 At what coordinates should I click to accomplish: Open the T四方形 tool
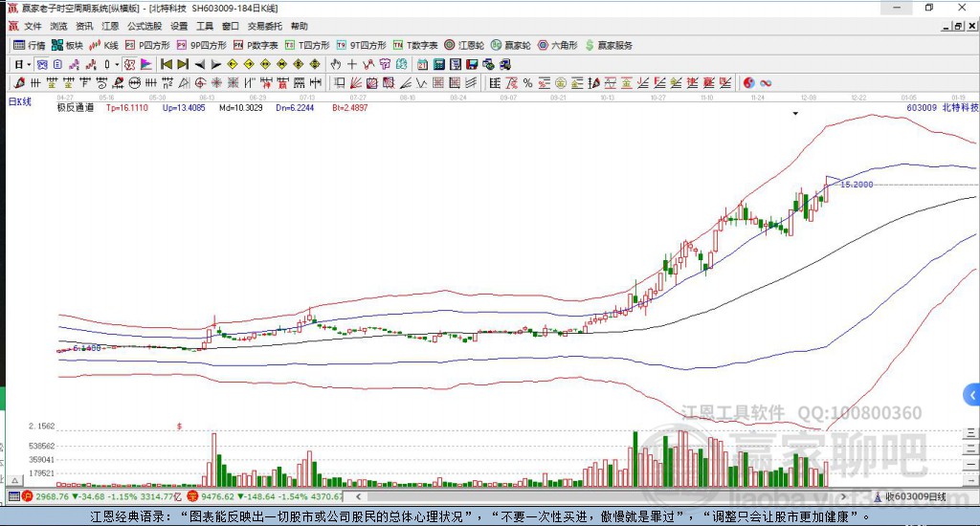(x=307, y=45)
